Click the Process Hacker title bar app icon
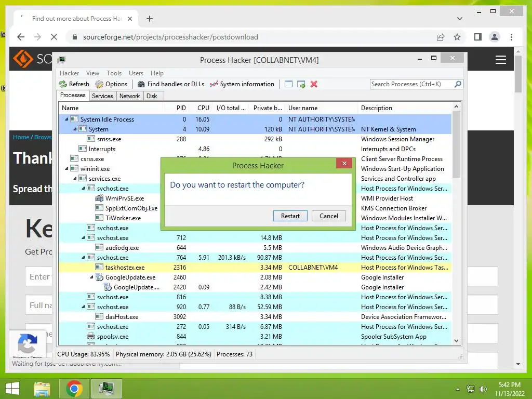The width and height of the screenshot is (532, 399). [61, 60]
